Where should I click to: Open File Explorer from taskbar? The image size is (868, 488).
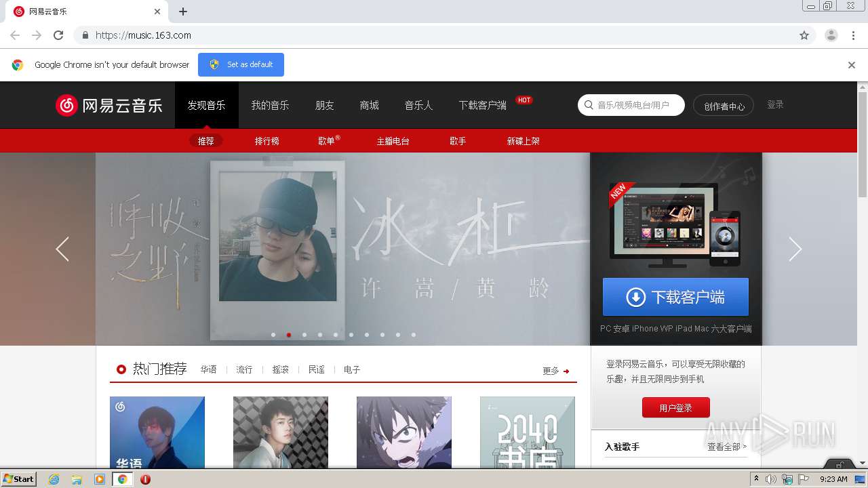77,479
